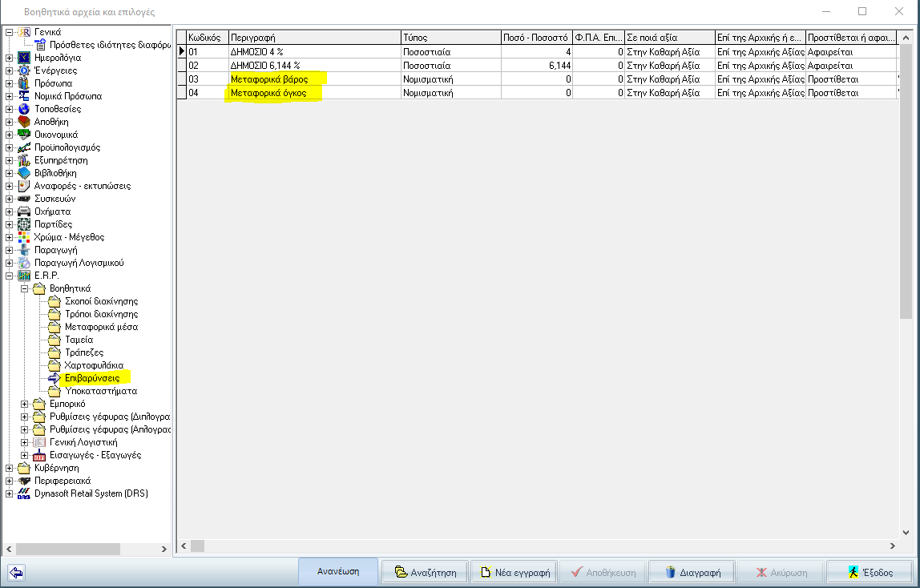Click the Νέα εγγραφή button
This screenshot has height=588, width=920.
(514, 572)
